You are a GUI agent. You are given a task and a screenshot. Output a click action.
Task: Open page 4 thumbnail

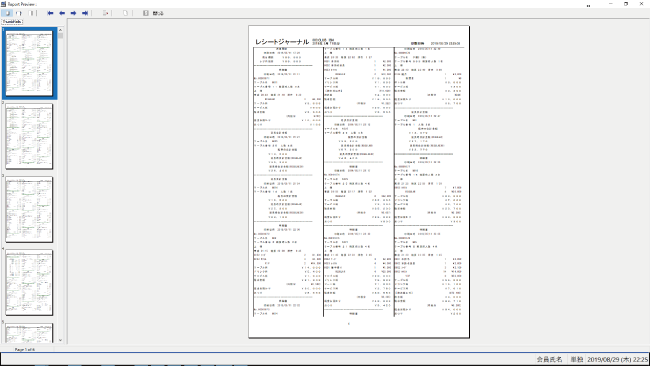click(x=29, y=283)
